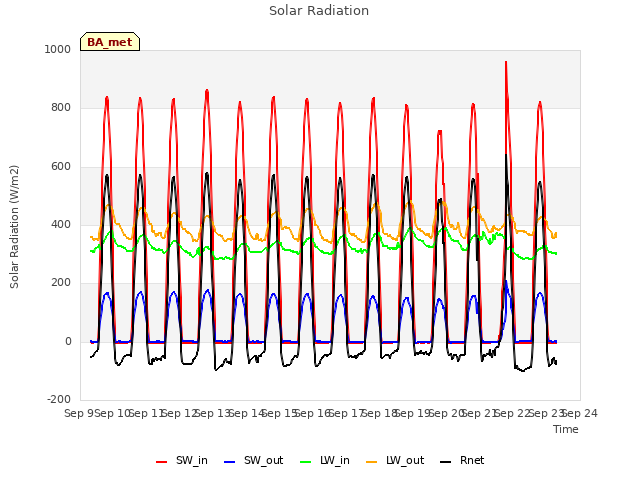Toggle the SW_in legend entry

click(182, 461)
